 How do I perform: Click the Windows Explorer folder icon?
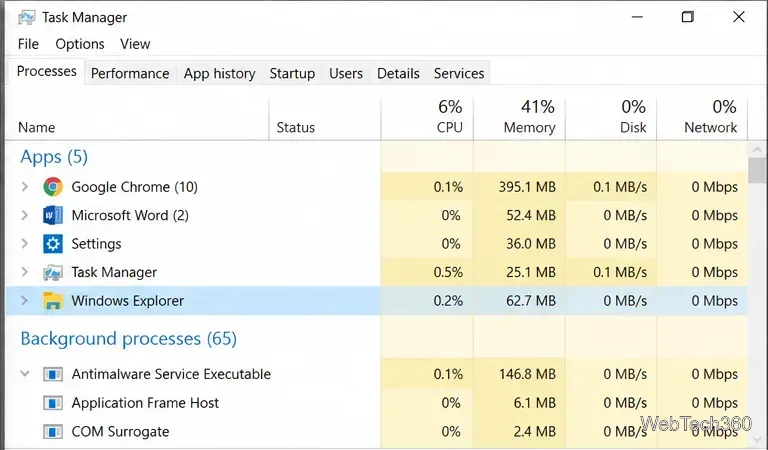(53, 301)
